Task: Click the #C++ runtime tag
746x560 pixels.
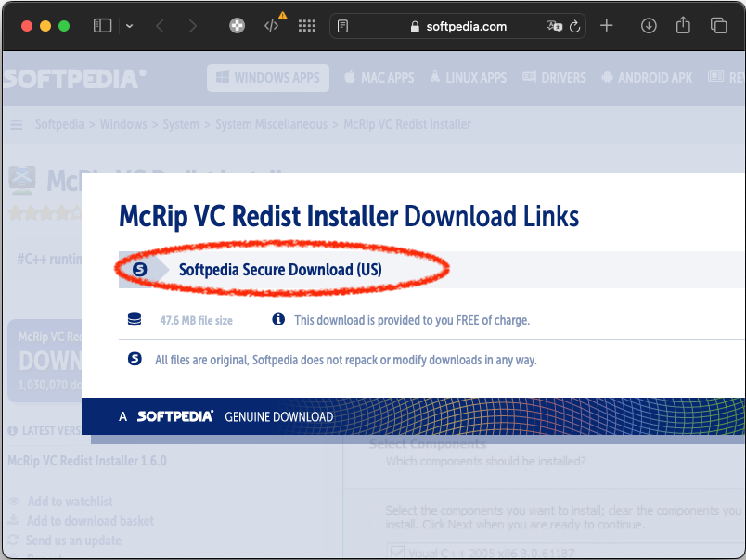Action: click(x=49, y=260)
